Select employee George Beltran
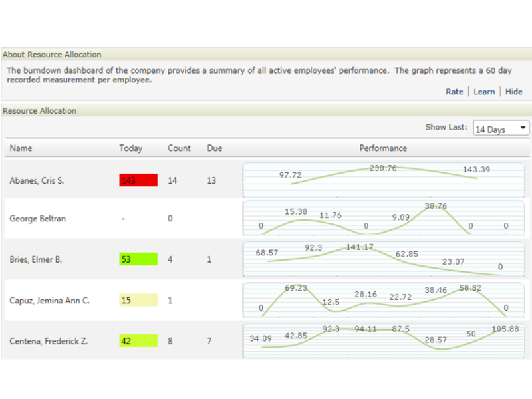Screen dimensions: 532x399 tap(37, 219)
